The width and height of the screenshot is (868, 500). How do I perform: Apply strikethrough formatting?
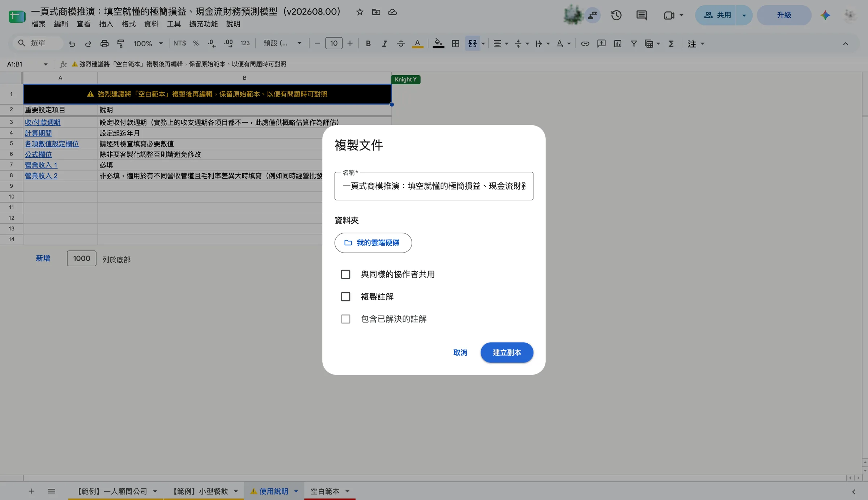(x=401, y=44)
